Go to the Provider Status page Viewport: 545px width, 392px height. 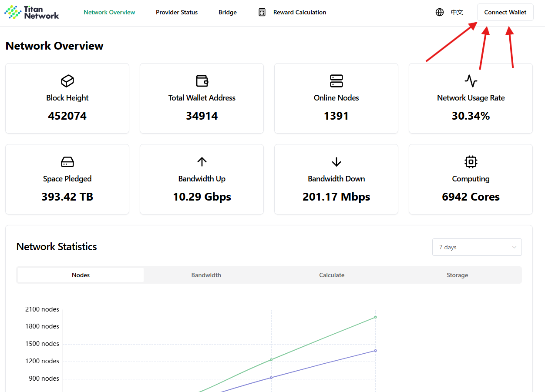pos(177,12)
